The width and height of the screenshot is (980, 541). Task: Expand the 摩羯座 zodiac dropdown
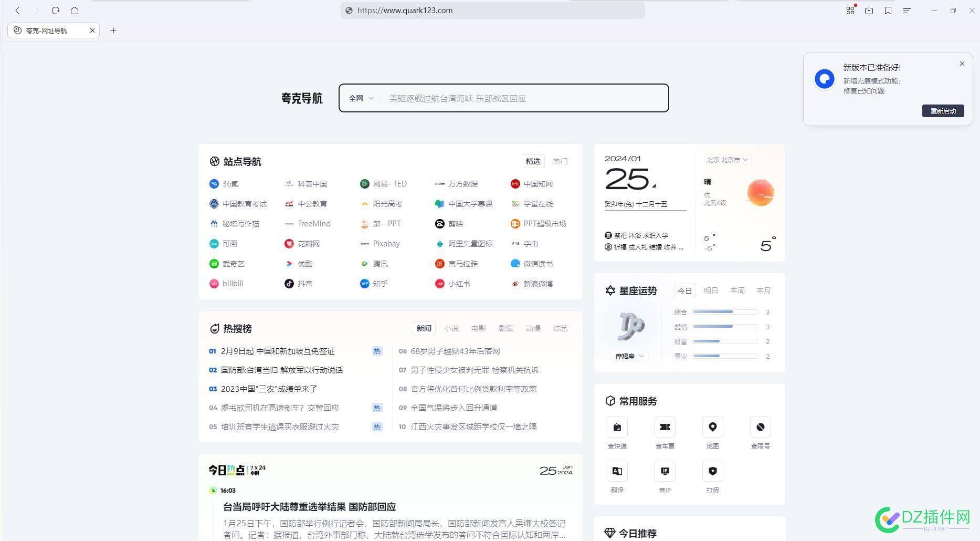[x=629, y=356]
